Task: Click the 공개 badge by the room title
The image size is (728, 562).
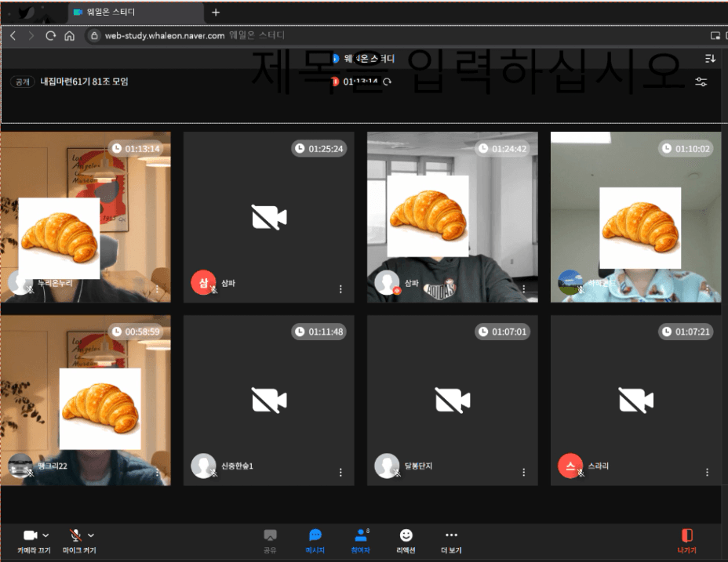Action: 22,82
